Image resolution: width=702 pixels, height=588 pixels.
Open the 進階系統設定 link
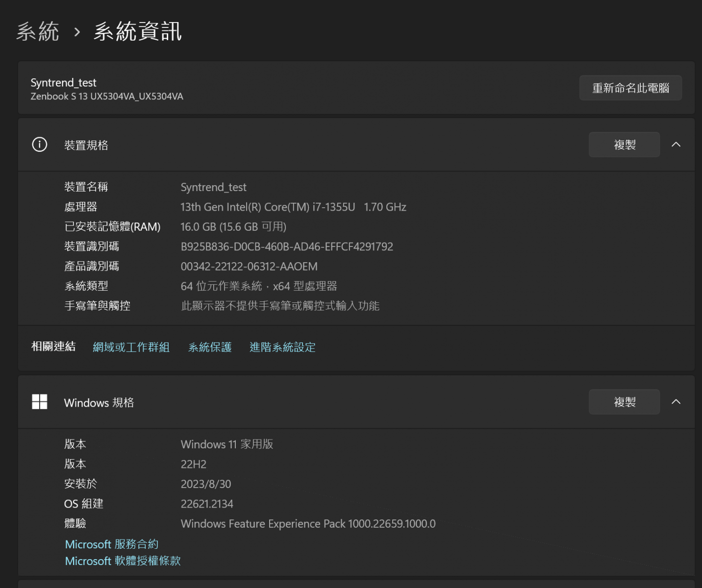click(282, 347)
